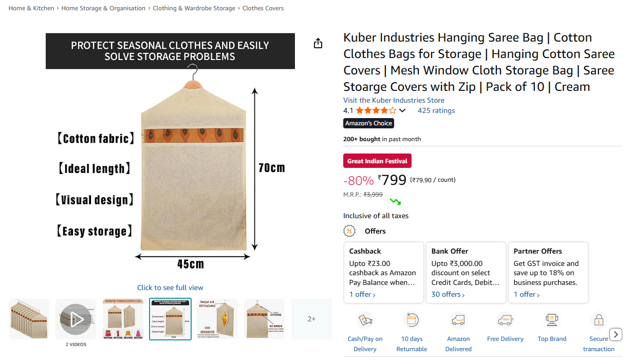
Task: Open the share options icon
Action: 318,44
